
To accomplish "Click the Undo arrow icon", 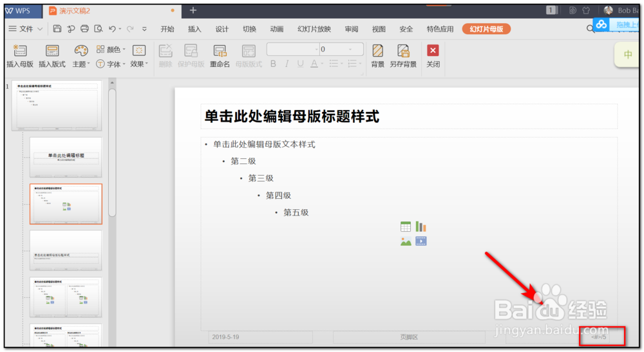I will [112, 29].
